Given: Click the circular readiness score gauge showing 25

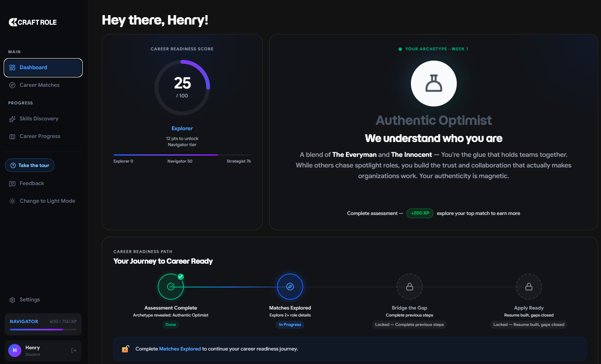Looking at the screenshot, I should 182,88.
